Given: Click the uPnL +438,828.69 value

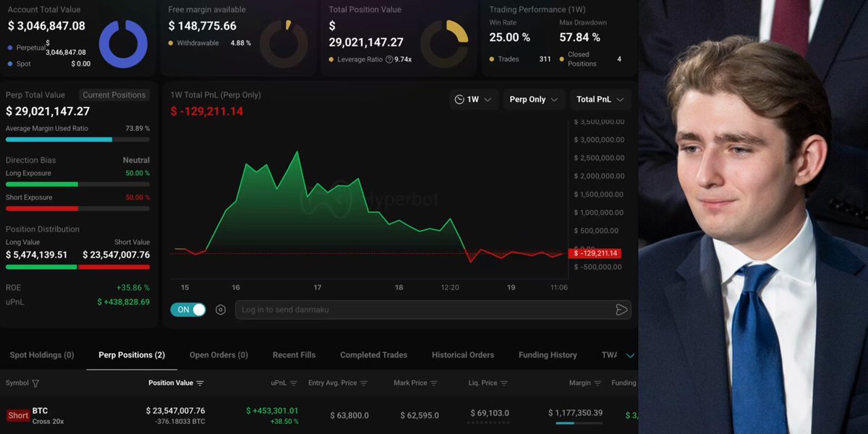Looking at the screenshot, I should [124, 302].
